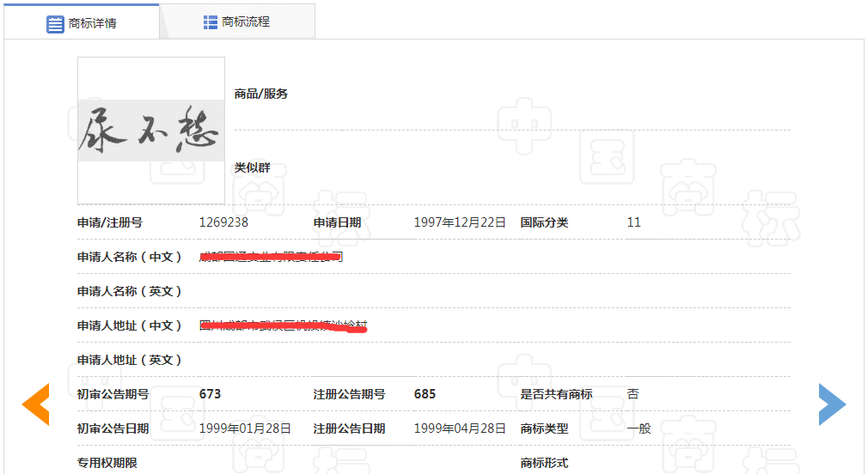Click application date 1997年12月22日
The image size is (868, 474).
pyautogui.click(x=460, y=222)
